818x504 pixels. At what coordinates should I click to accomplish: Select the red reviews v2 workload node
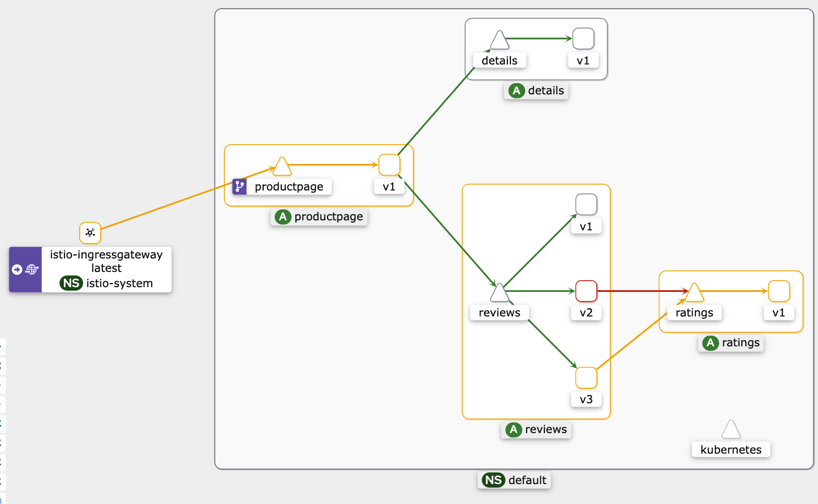587,291
